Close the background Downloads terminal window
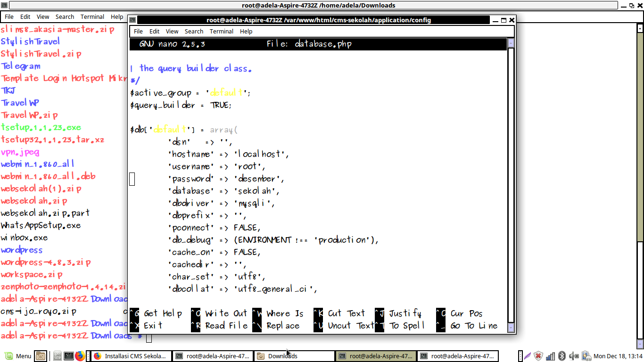644x362 pixels. tap(640, 5)
